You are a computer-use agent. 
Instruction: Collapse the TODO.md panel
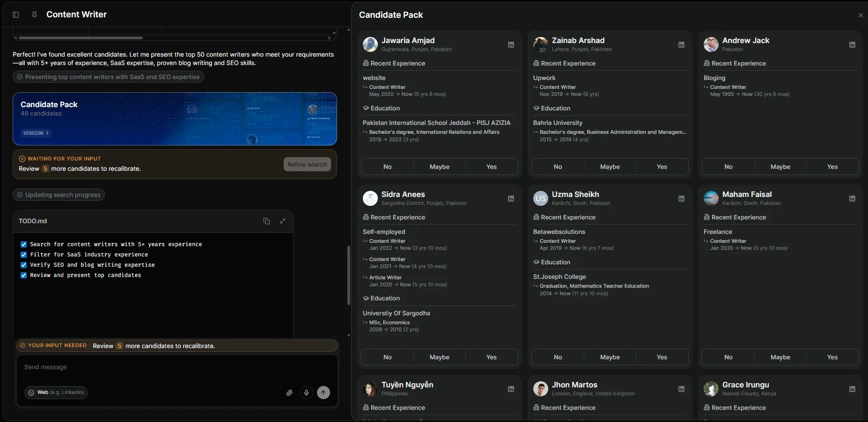[x=283, y=221]
